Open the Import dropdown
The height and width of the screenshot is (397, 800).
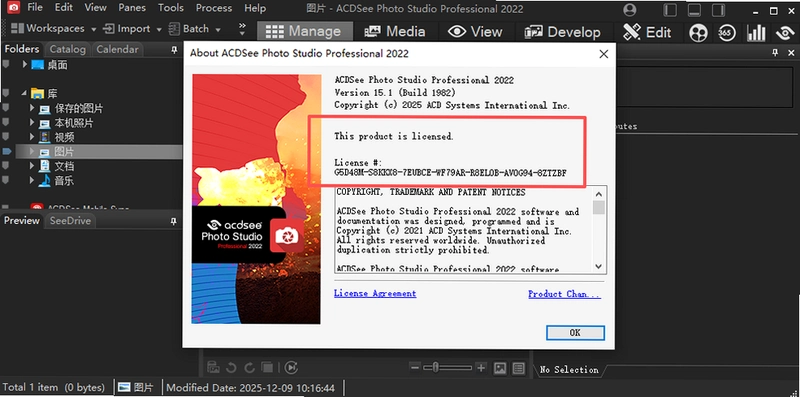click(x=132, y=29)
